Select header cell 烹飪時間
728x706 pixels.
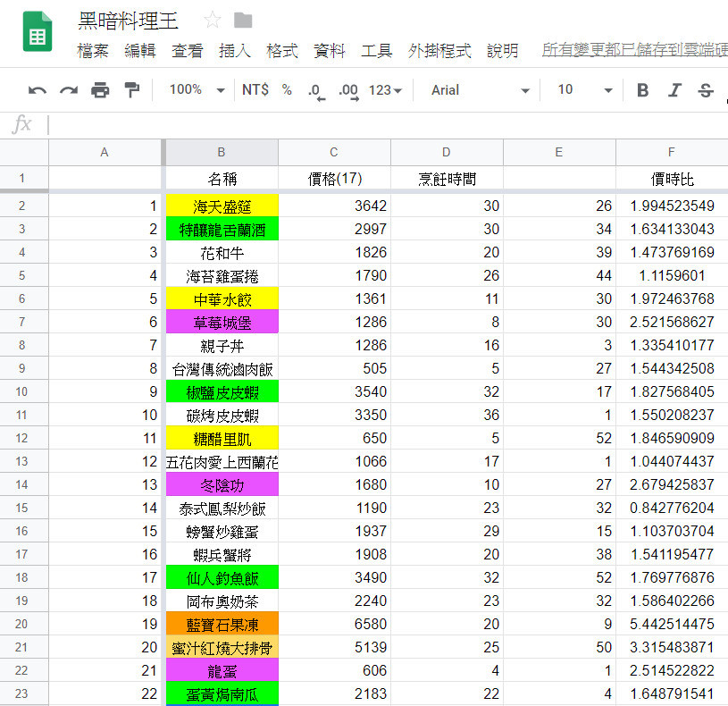point(447,179)
